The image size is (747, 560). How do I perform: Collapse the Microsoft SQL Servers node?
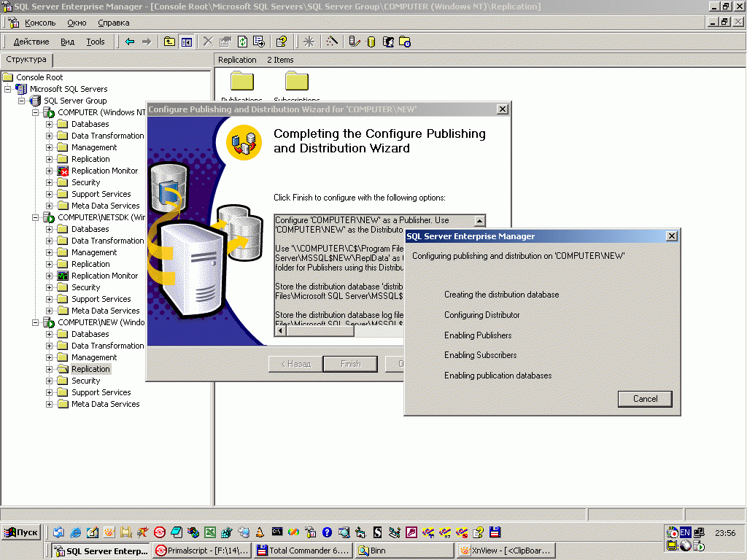pos(7,89)
